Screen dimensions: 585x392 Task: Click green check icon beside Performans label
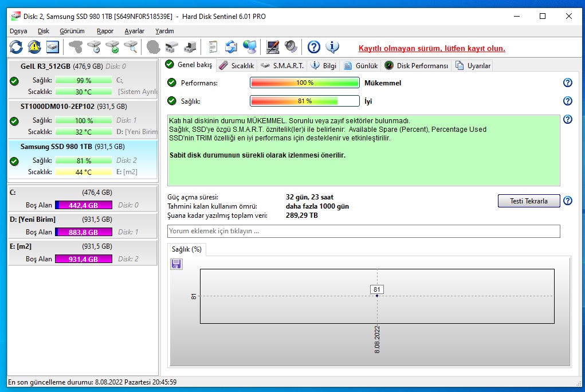coord(172,83)
